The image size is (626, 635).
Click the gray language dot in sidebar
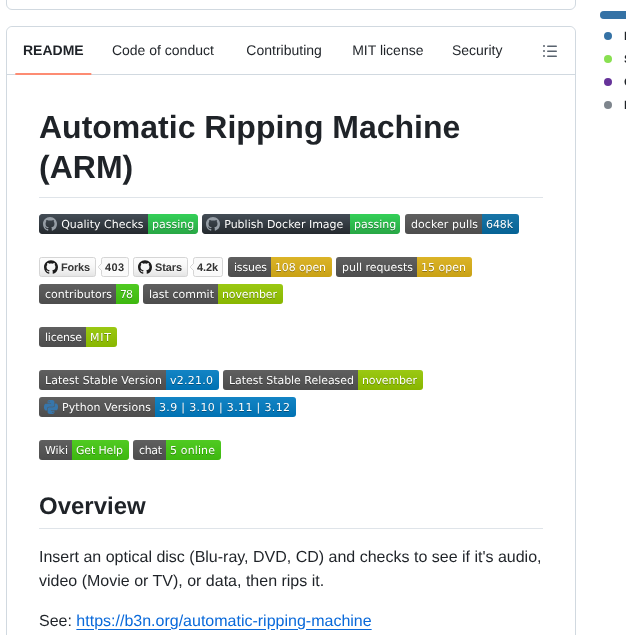[608, 105]
